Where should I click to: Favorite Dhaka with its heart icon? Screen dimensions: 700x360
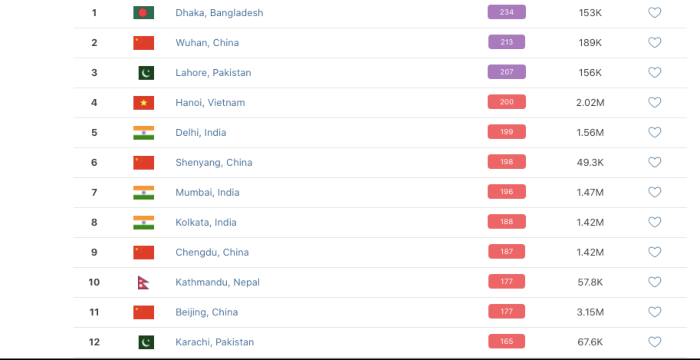[x=654, y=13]
